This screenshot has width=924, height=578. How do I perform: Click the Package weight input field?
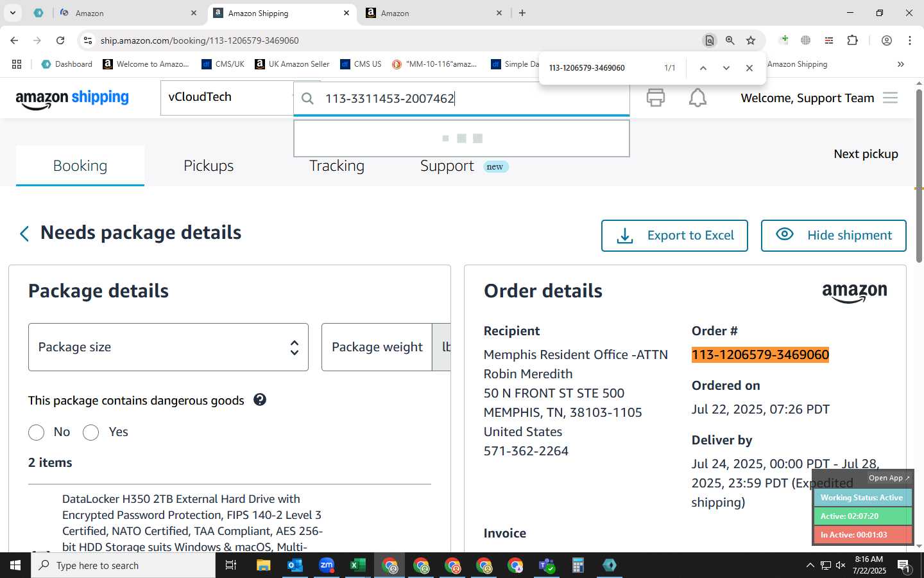pos(377,347)
